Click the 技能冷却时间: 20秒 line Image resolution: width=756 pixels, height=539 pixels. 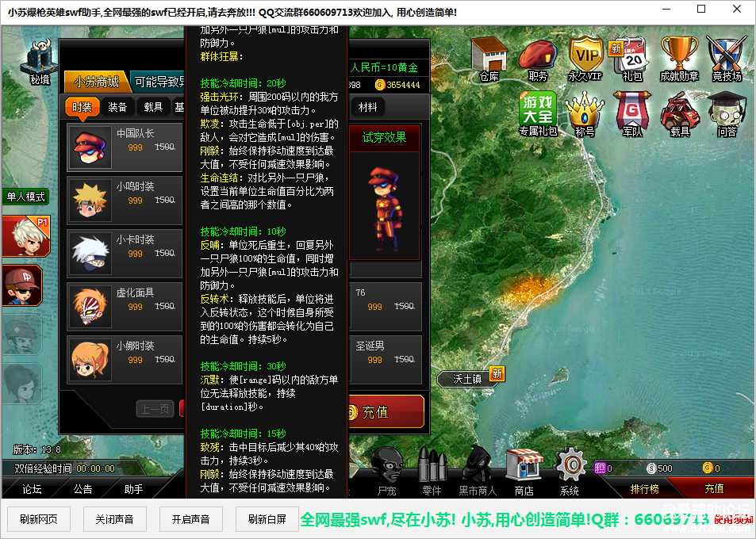click(x=243, y=83)
